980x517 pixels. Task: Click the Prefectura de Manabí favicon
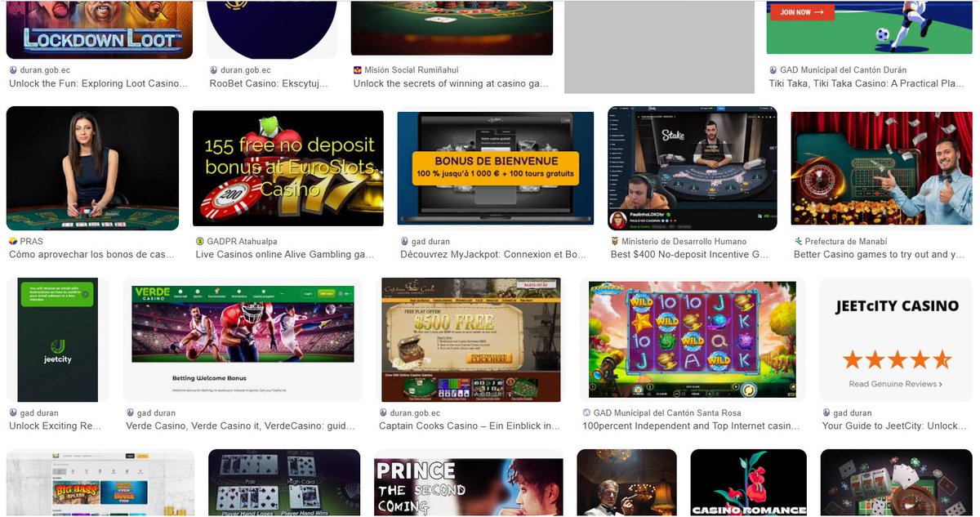[x=798, y=242]
